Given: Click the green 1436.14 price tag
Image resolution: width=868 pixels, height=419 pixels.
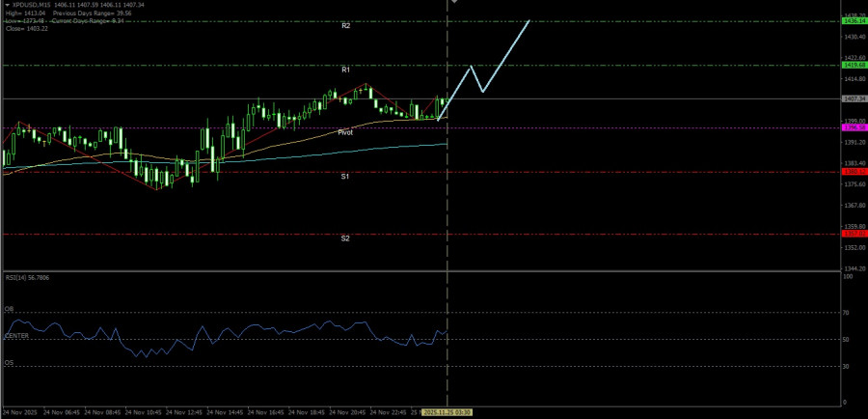Looking at the screenshot, I should (854, 20).
